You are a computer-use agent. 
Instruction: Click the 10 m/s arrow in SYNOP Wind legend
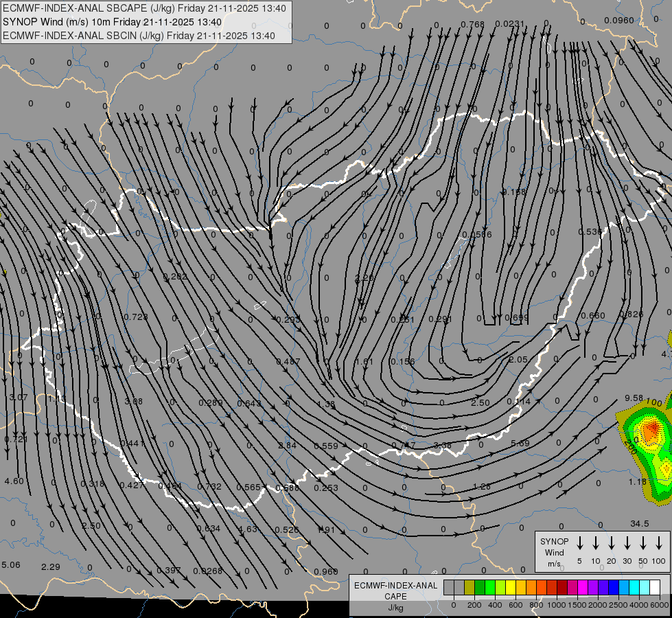point(595,543)
